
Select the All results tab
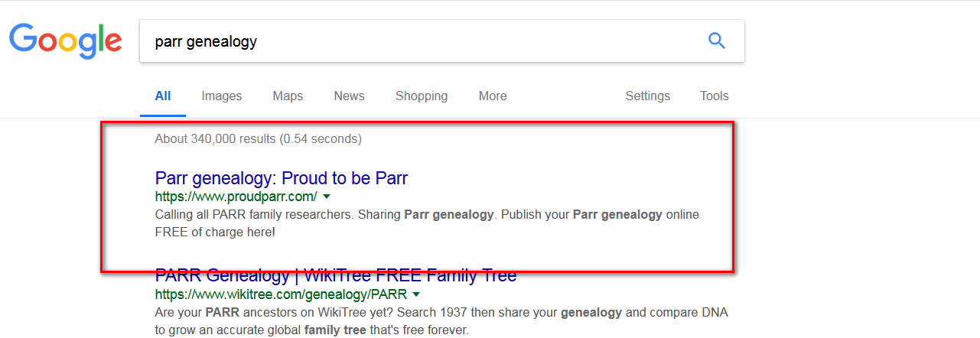[163, 96]
